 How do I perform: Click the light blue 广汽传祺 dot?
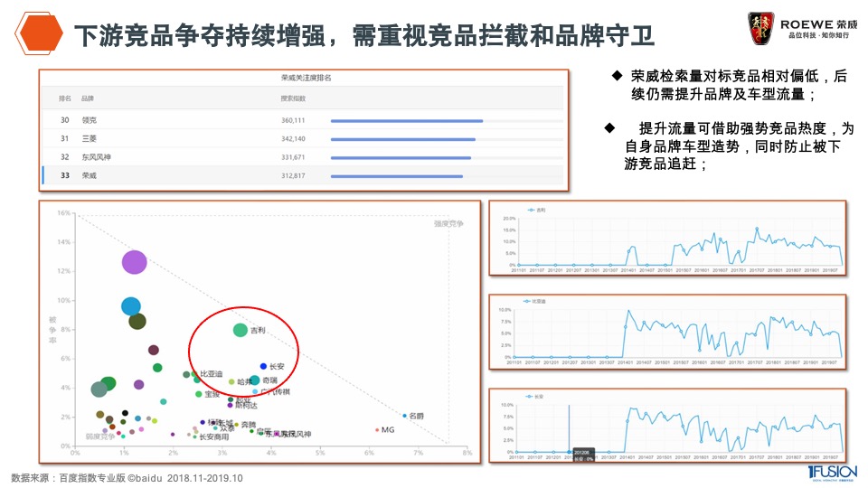(255, 391)
